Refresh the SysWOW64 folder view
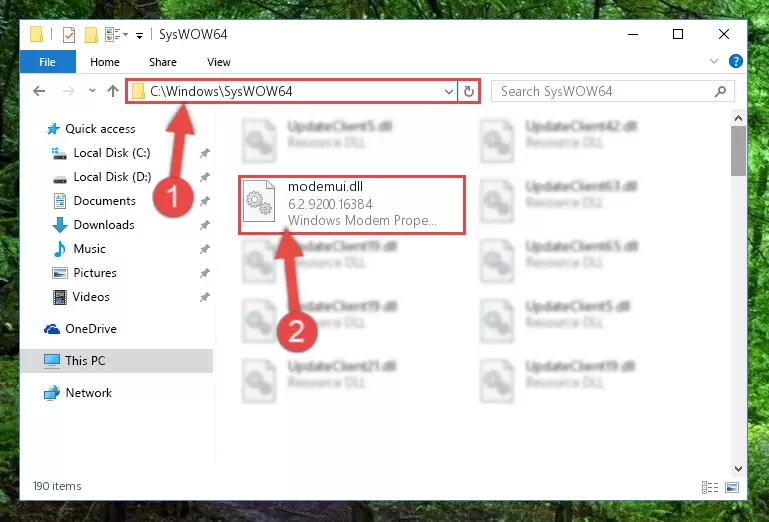769x522 pixels. [x=469, y=91]
